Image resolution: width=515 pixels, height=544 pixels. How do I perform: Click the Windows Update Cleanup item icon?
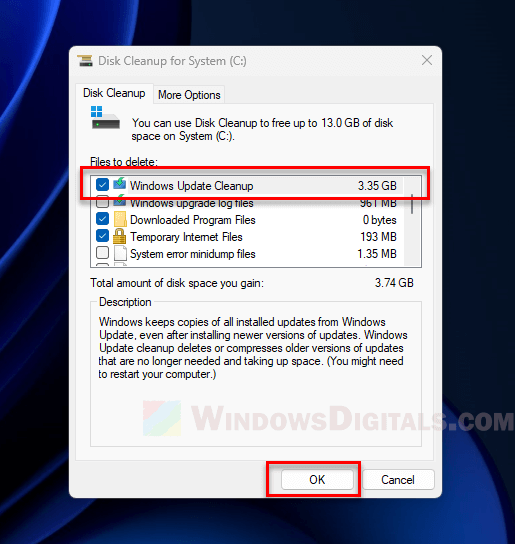(119, 184)
